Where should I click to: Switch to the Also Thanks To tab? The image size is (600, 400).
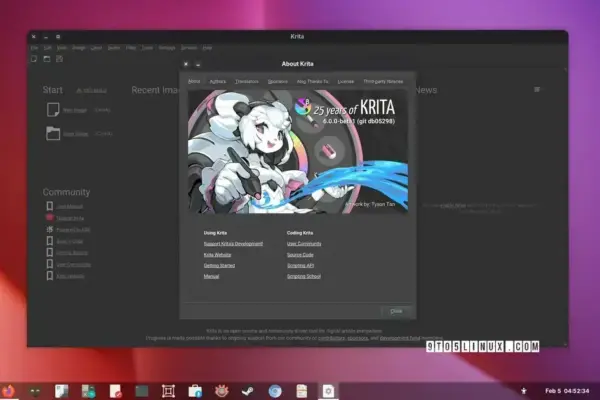(313, 82)
